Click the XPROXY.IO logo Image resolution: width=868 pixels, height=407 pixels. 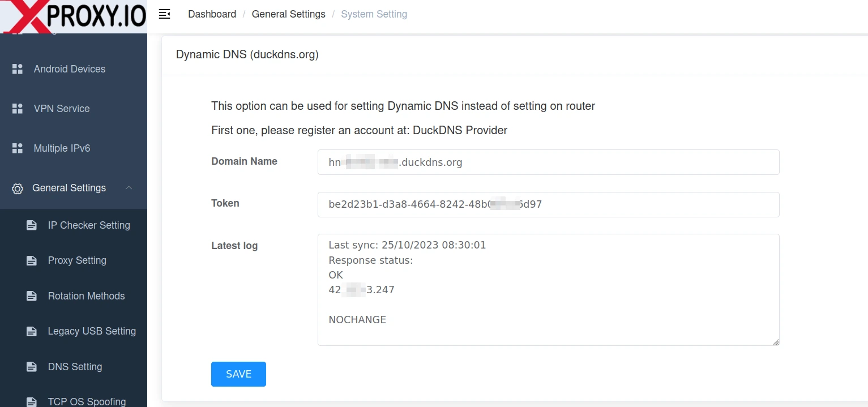pos(74,16)
